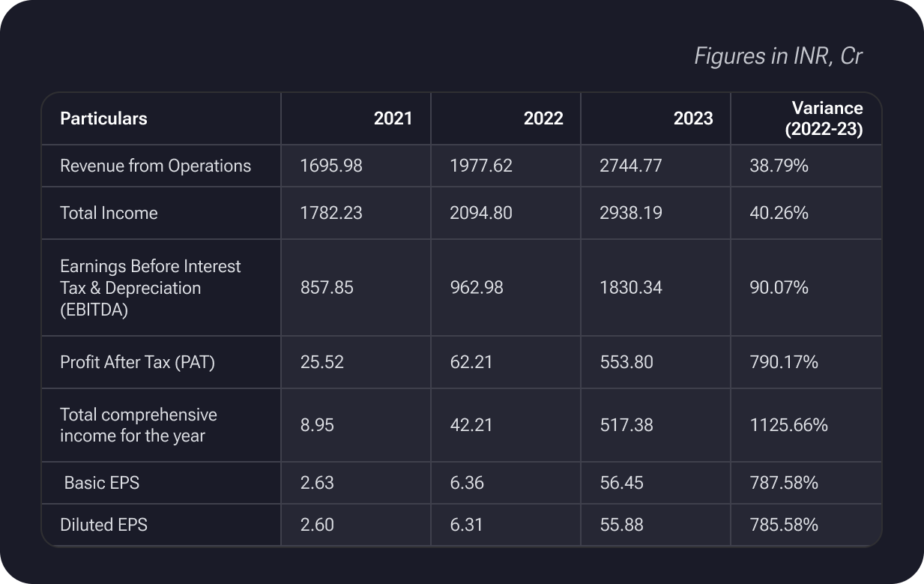Click the Figures in INR, Cr caption

[x=778, y=56]
